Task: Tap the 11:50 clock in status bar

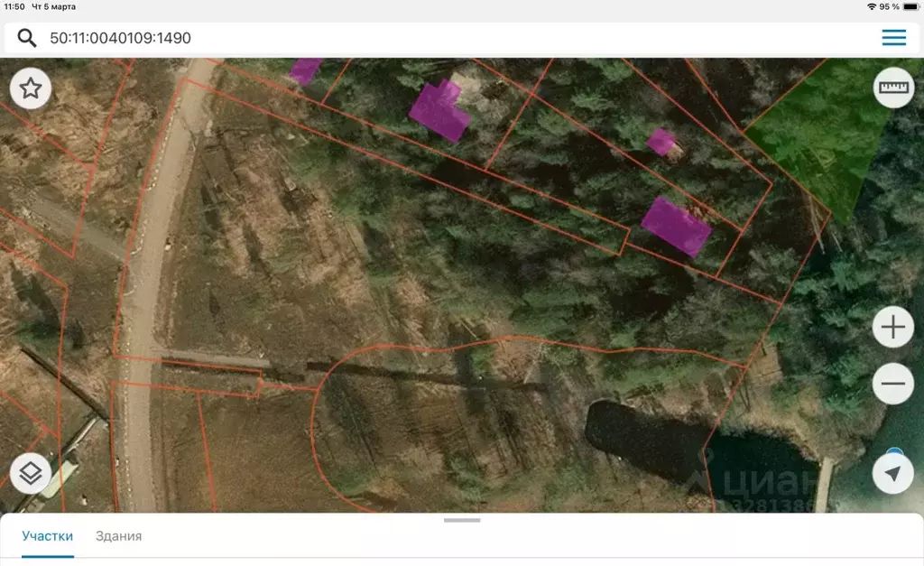Action: click(x=14, y=6)
